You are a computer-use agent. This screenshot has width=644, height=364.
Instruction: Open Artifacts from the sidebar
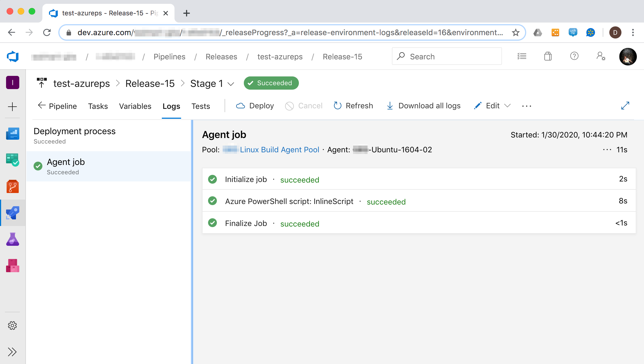coord(13,265)
